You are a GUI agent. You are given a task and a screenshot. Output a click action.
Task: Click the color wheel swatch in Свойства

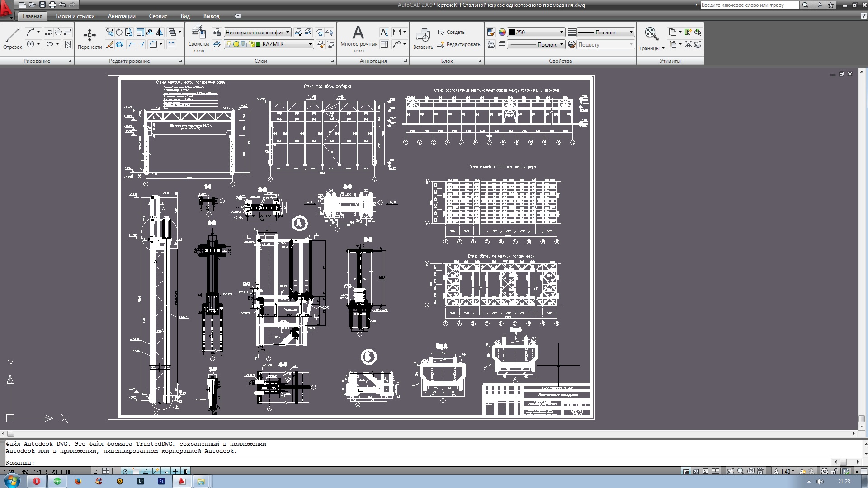tap(502, 32)
